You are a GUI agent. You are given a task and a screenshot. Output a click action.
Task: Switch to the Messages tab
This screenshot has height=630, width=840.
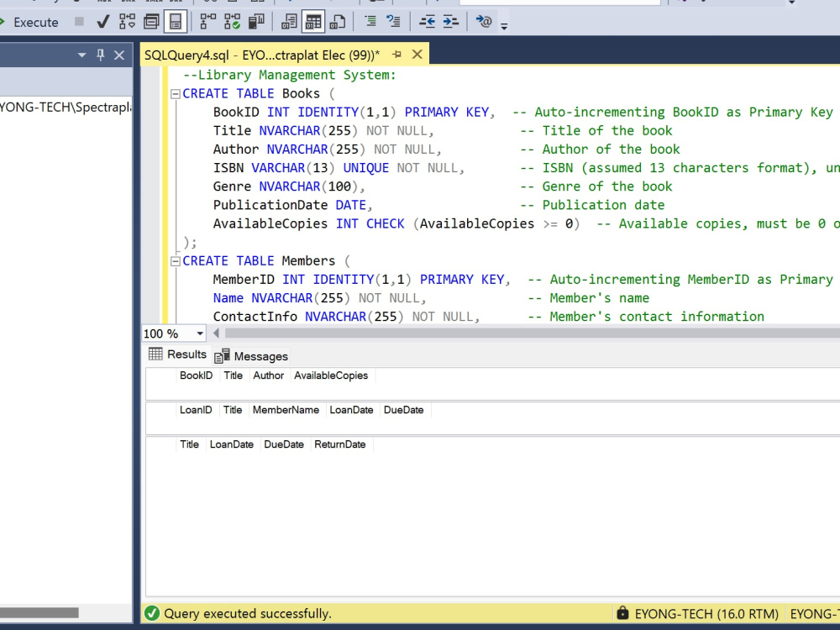[251, 355]
